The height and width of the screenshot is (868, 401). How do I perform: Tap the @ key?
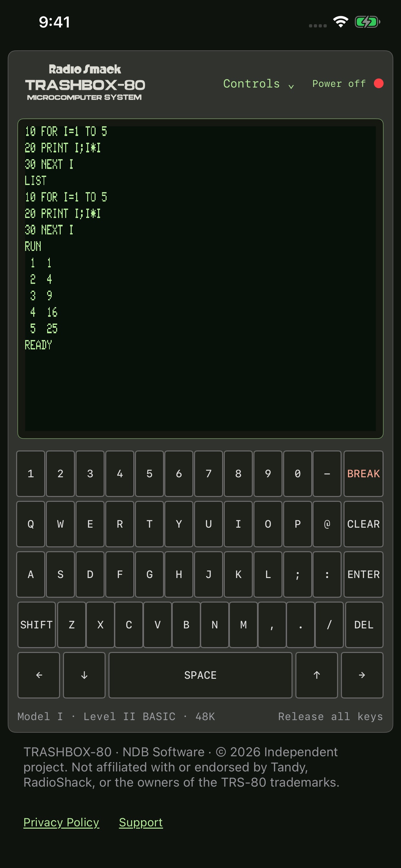[x=327, y=524]
